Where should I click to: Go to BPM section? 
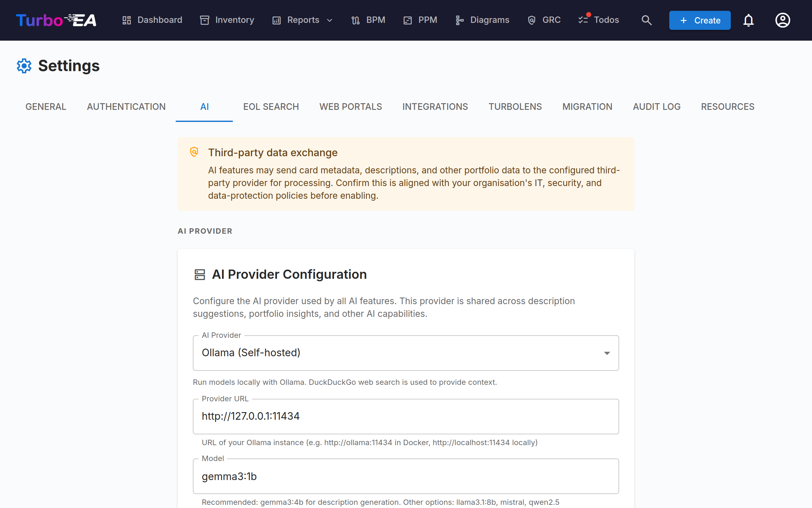pyautogui.click(x=369, y=20)
